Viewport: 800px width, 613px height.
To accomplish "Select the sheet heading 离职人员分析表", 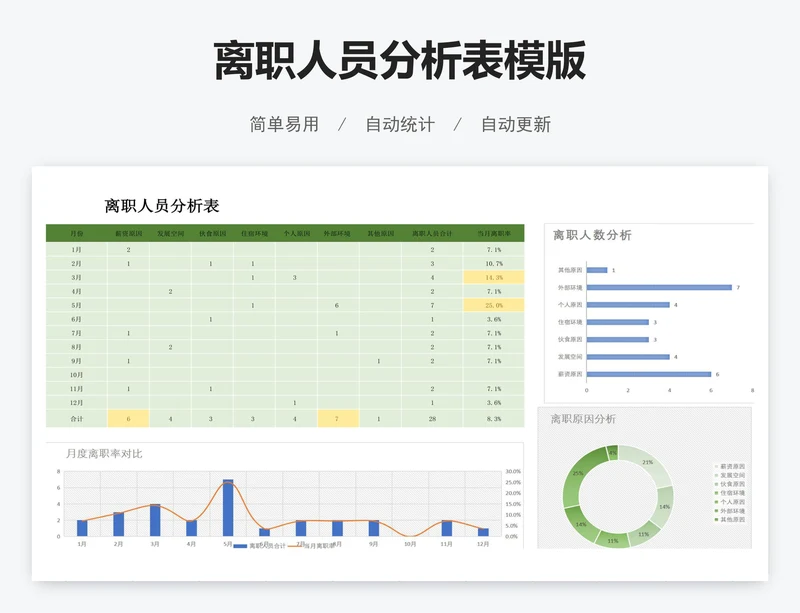I will click(x=162, y=206).
